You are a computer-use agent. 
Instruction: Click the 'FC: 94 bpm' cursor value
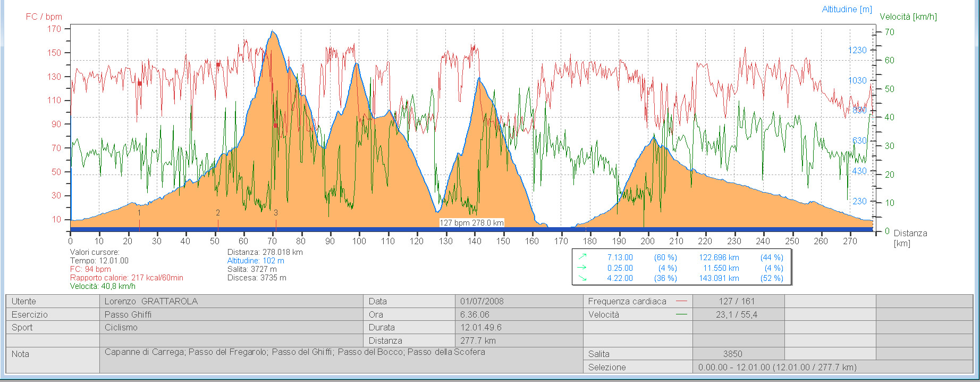tap(90, 269)
